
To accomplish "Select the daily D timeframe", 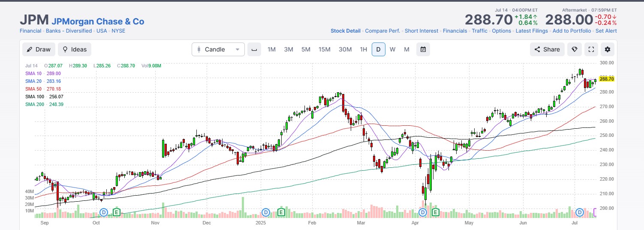I will tap(378, 49).
